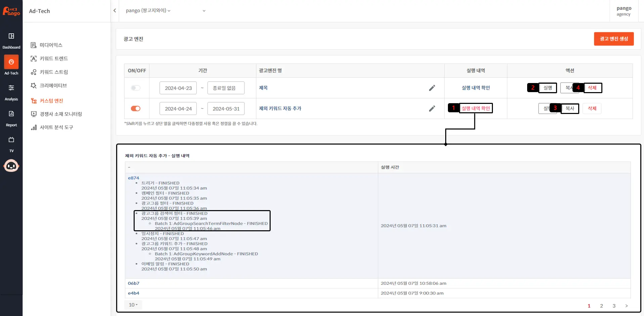644x316 pixels.
Task: Expand the 06b7 execution history row
Action: point(134,283)
